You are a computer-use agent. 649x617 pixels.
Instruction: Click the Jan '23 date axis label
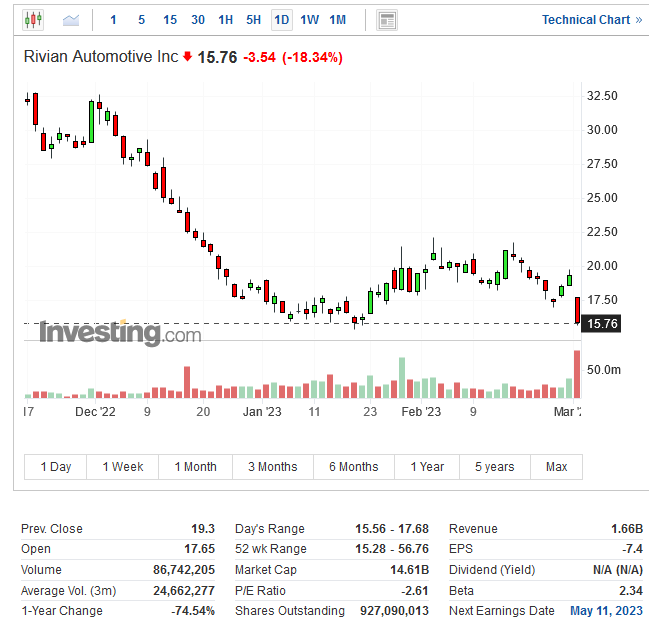click(262, 412)
